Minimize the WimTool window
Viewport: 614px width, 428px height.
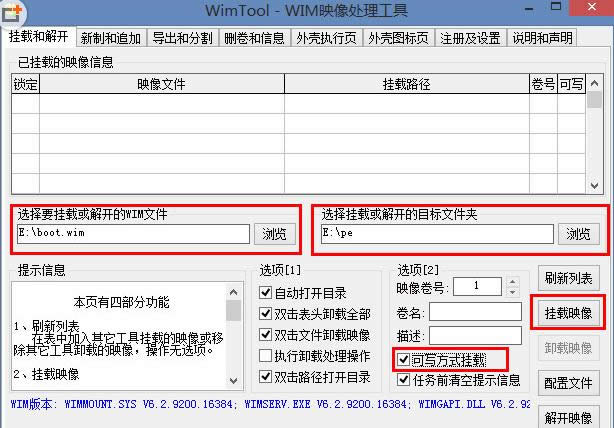click(529, 8)
